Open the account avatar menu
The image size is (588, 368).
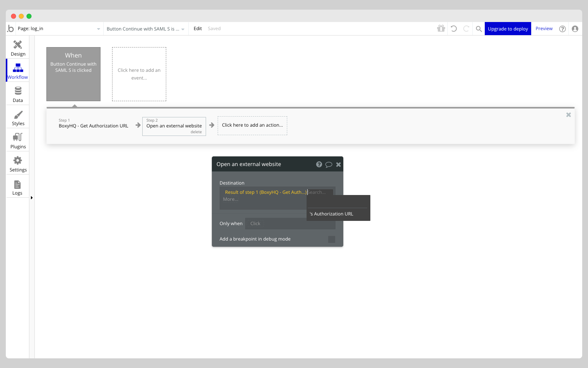click(575, 28)
